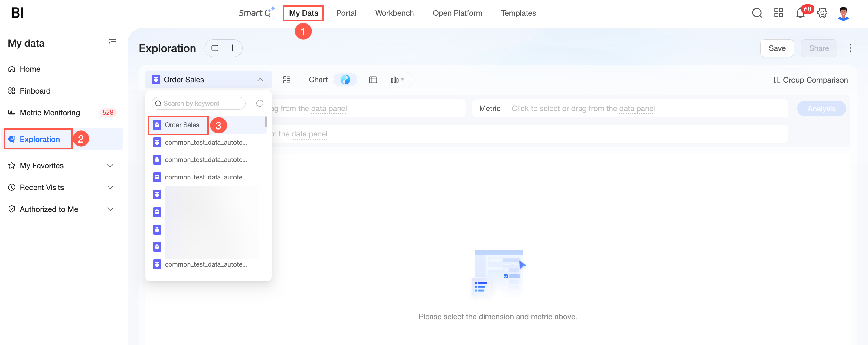Collapse the My data sidebar
Image resolution: width=868 pixels, height=345 pixels.
pos(112,43)
